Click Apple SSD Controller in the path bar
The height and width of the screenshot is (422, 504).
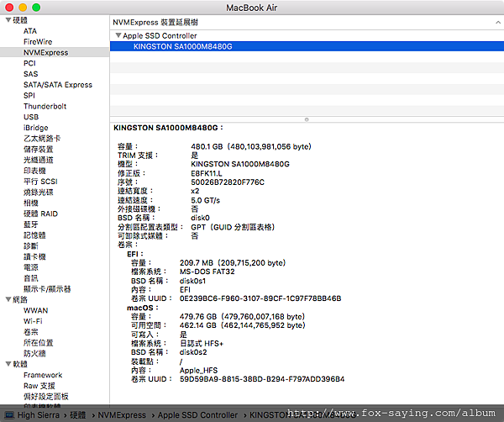click(x=197, y=415)
